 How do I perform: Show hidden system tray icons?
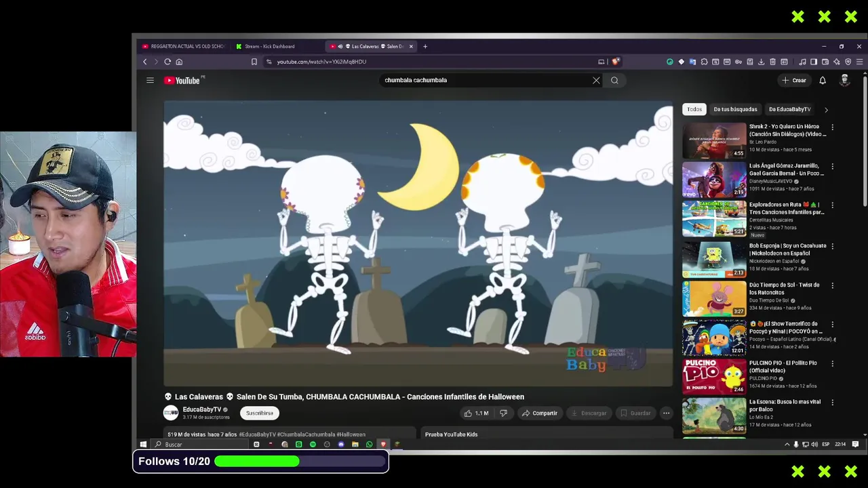(x=787, y=445)
